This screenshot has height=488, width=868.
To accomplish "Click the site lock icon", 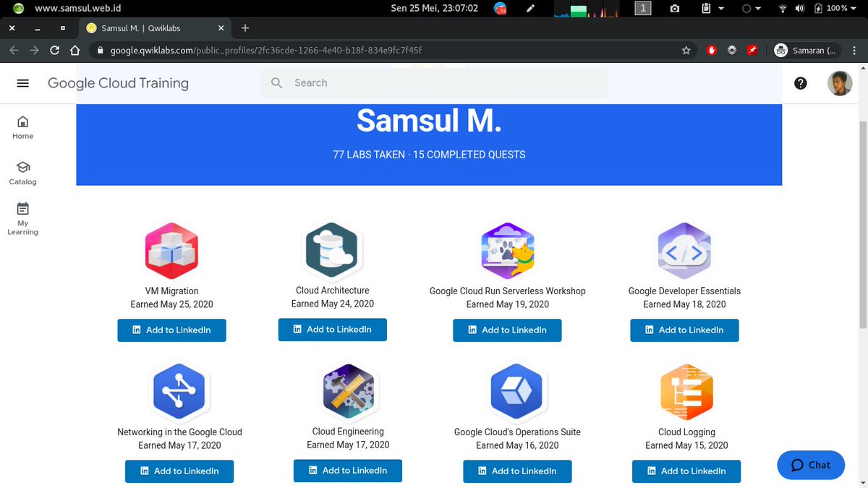I will (x=100, y=51).
